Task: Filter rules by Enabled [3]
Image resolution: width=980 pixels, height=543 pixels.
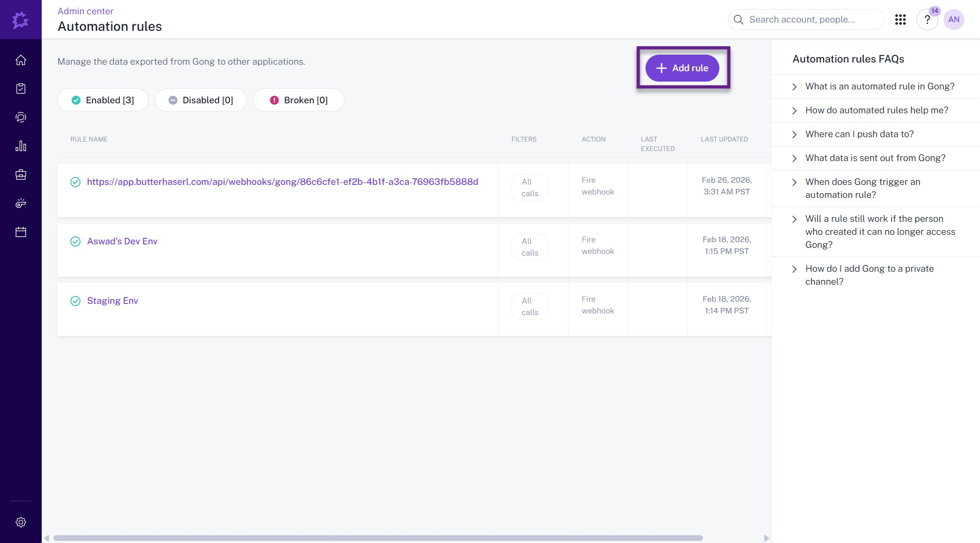Action: click(103, 100)
